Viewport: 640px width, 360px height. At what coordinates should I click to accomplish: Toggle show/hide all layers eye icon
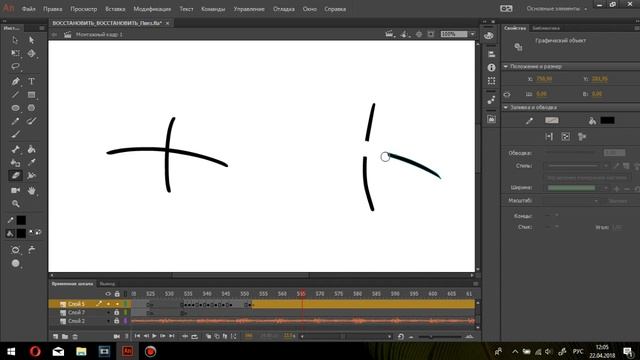(108, 294)
